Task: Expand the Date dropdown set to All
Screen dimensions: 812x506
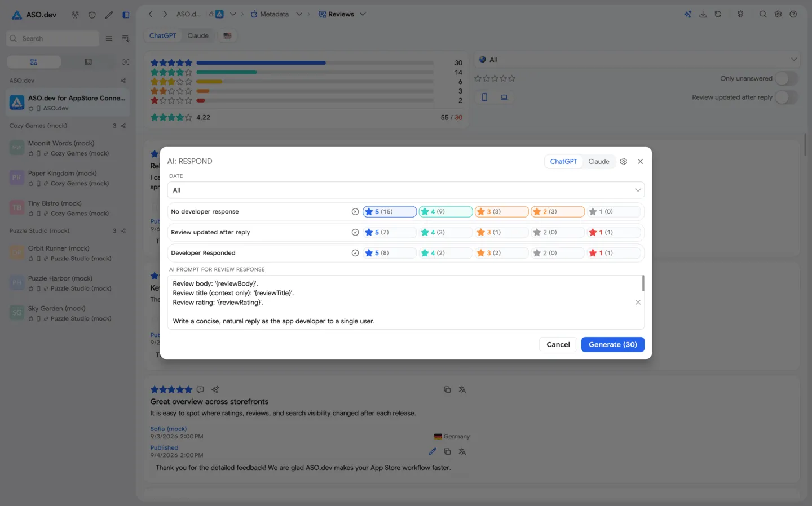Action: 406,190
